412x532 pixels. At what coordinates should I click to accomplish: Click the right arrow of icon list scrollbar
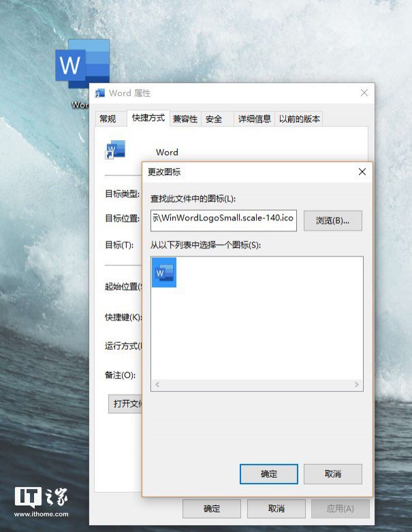pyautogui.click(x=357, y=384)
